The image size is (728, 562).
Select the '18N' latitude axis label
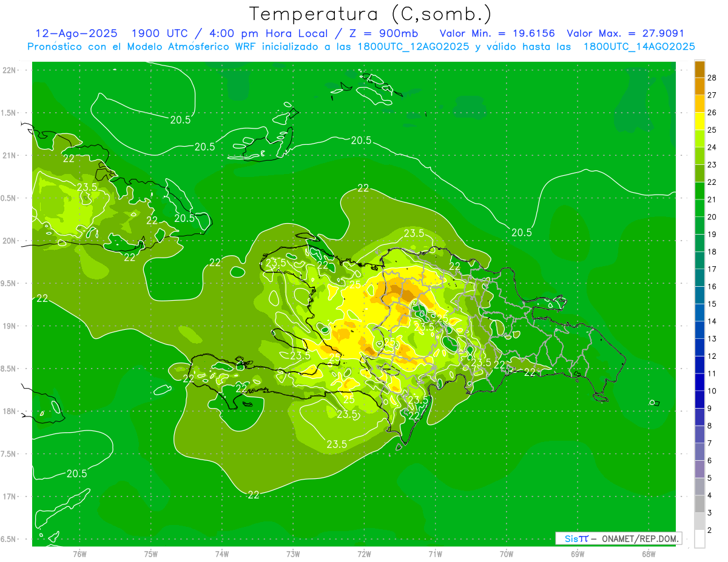coord(10,411)
